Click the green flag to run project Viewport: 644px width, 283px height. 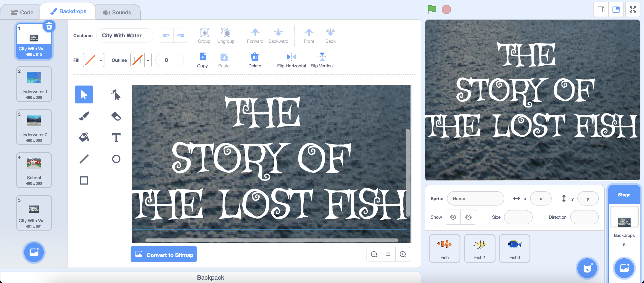(x=431, y=9)
